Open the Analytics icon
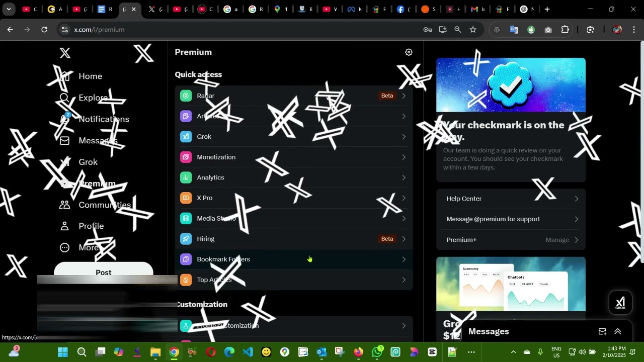Image resolution: width=644 pixels, height=362 pixels. coord(186,177)
